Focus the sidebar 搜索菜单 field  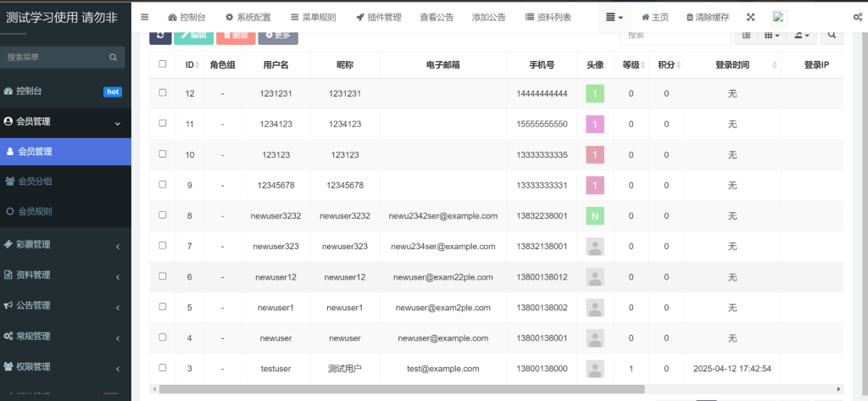coord(55,57)
